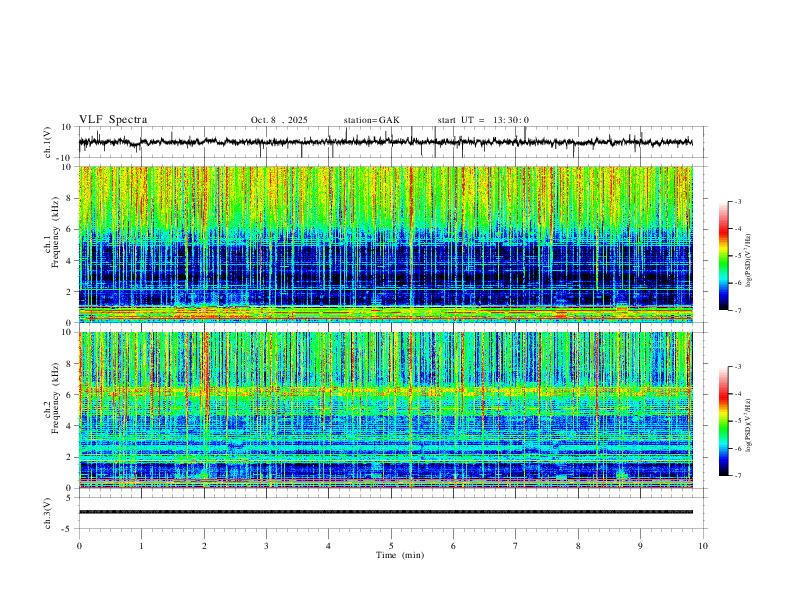The image size is (792, 612).
Task: Click the "Time (min)" axis label
Action: coord(400,555)
